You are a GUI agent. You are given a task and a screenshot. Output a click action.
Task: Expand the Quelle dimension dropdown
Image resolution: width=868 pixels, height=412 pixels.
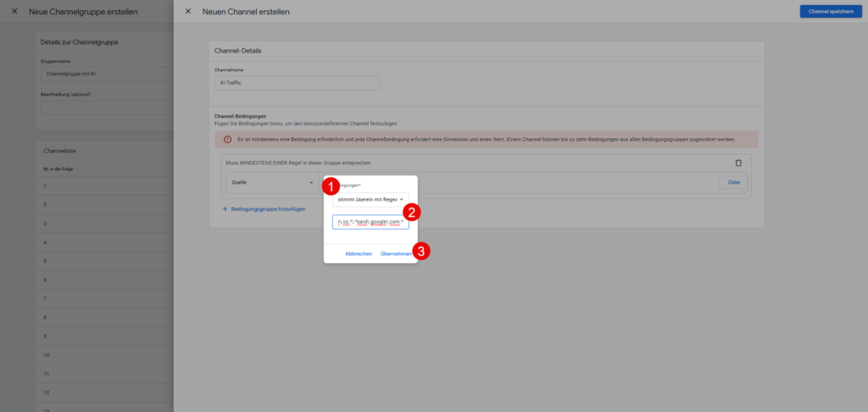click(x=271, y=182)
